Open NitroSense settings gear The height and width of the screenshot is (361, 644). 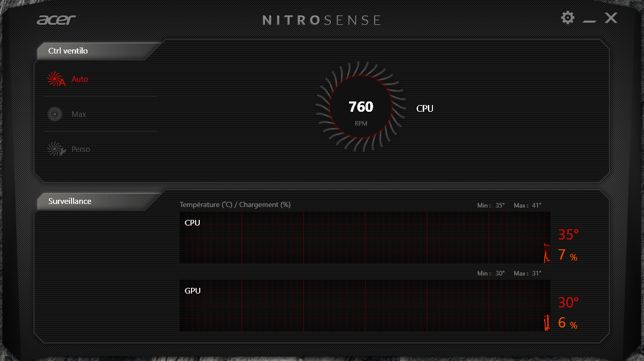pyautogui.click(x=567, y=18)
